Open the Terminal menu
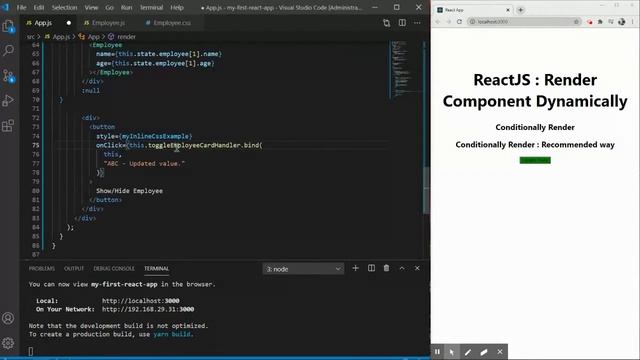The image size is (640, 360). (x=151, y=7)
